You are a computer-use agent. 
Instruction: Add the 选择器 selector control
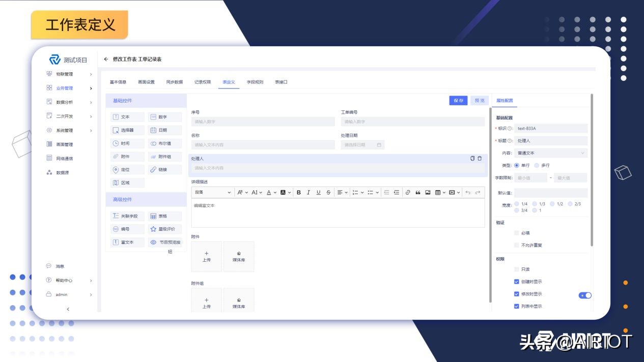127,130
